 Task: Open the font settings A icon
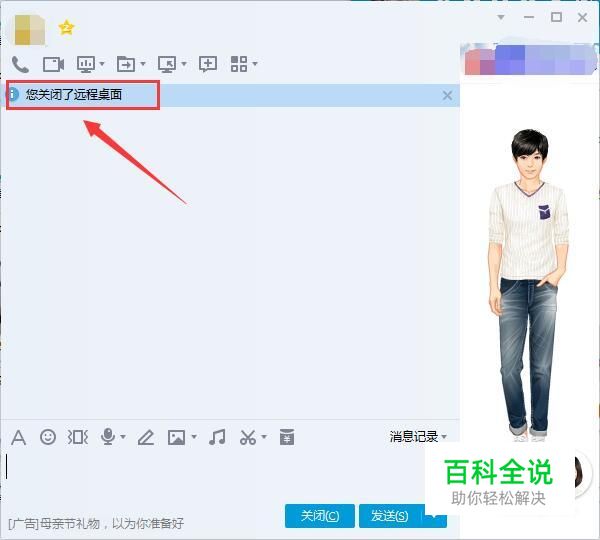(18, 437)
